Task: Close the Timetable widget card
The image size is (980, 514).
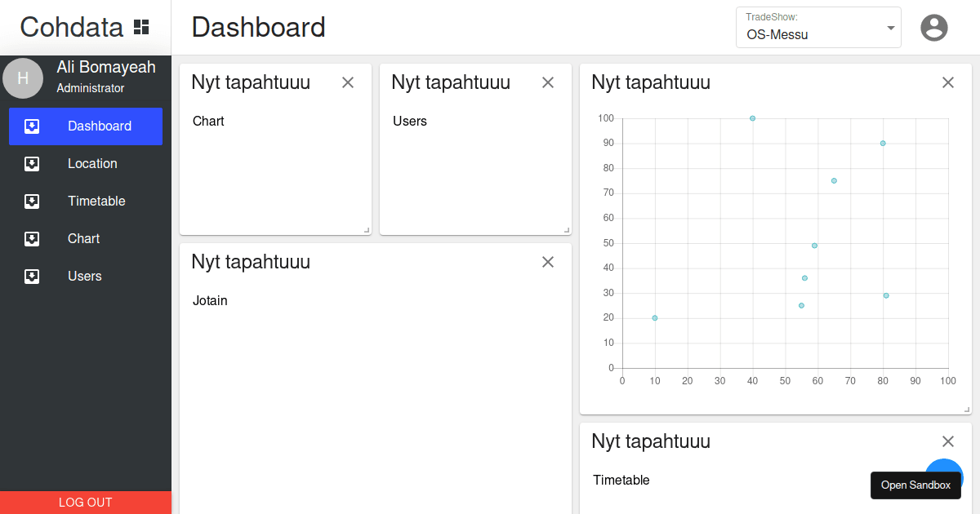Action: 948,441
